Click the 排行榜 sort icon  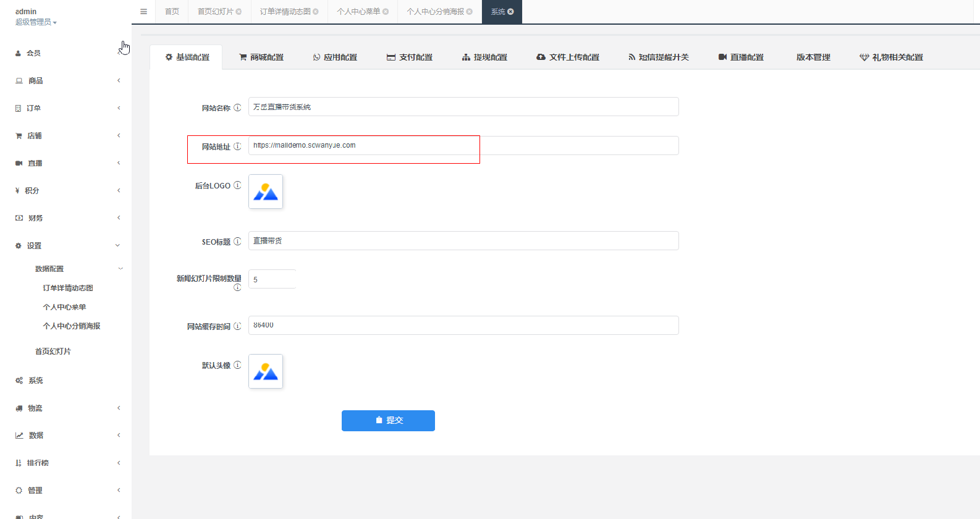click(18, 463)
